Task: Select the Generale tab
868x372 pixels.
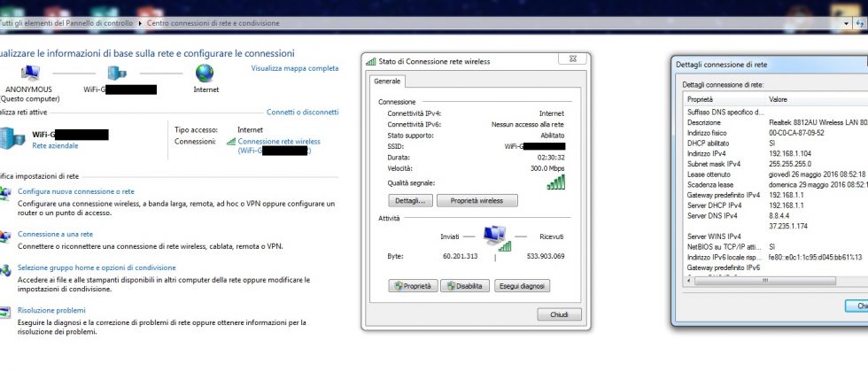Action: [387, 81]
